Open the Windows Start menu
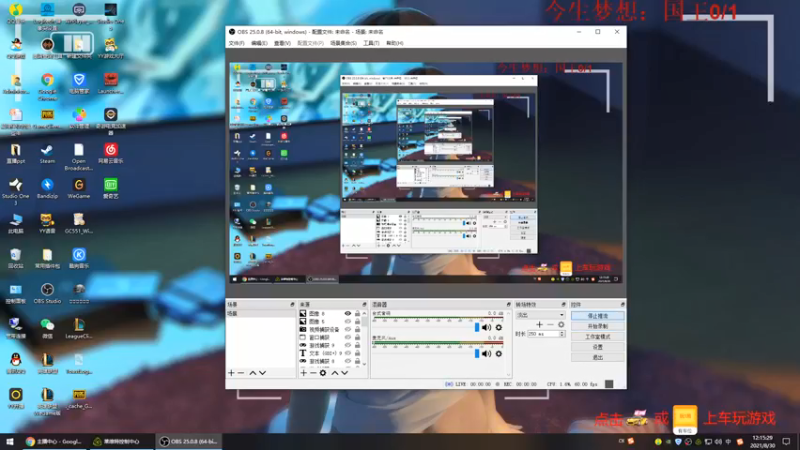The height and width of the screenshot is (450, 800). pyautogui.click(x=9, y=441)
